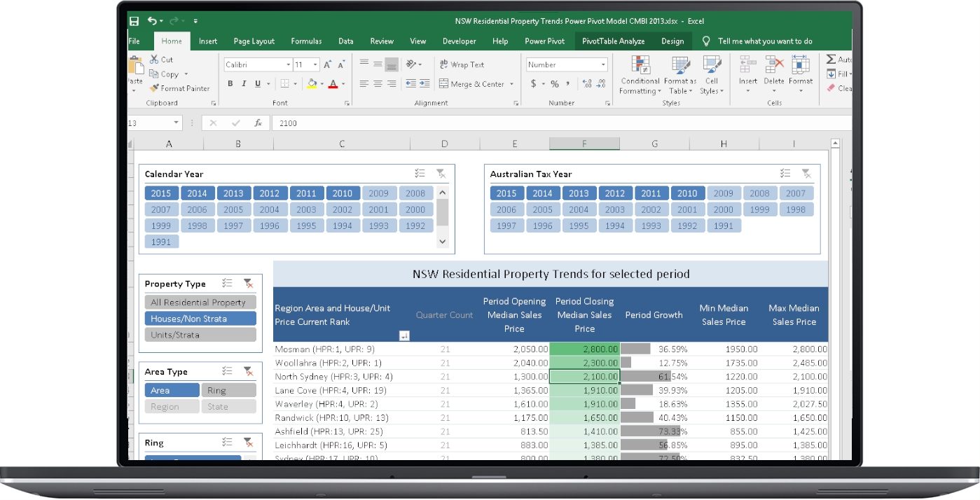The image size is (980, 500).
Task: Open the PivotTable Analyze tab
Action: pos(614,41)
